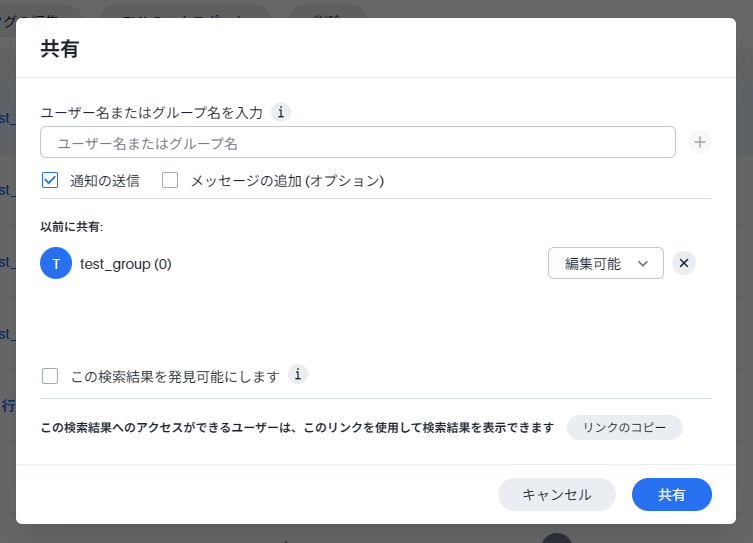Focus the ユーザー名またはグループ名 input field
The width and height of the screenshot is (753, 543).
358,143
